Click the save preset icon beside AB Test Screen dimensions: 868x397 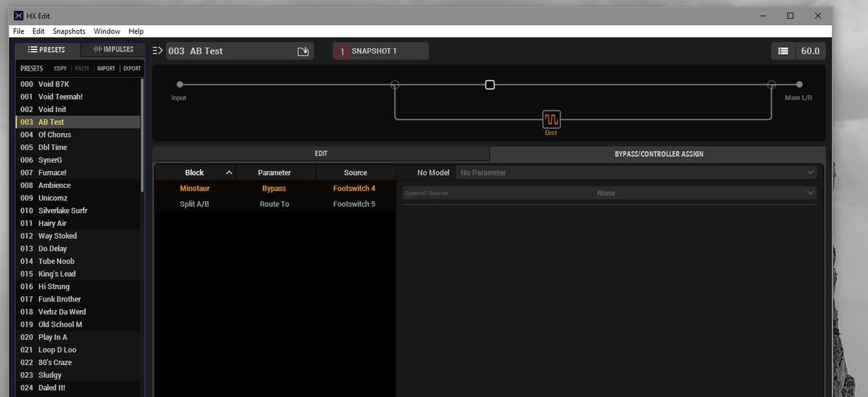point(303,51)
